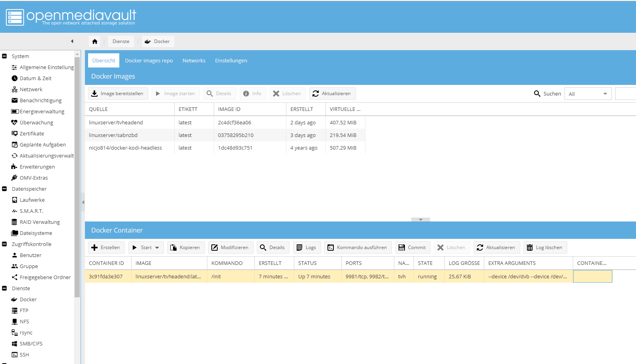Select linuxserver/tvheadend image row

click(x=225, y=122)
